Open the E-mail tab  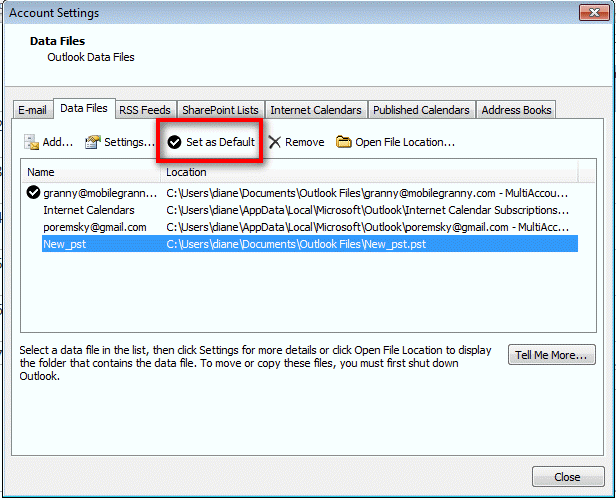point(32,110)
